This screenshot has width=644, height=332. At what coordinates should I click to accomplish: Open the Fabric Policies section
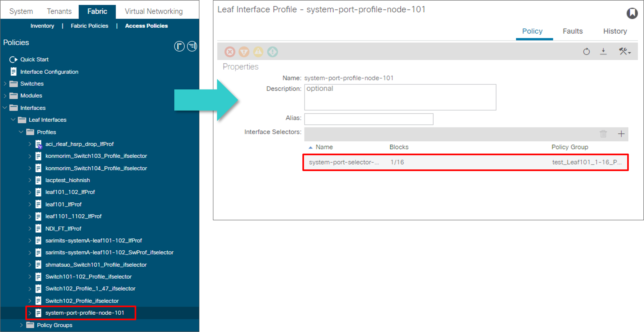point(89,25)
